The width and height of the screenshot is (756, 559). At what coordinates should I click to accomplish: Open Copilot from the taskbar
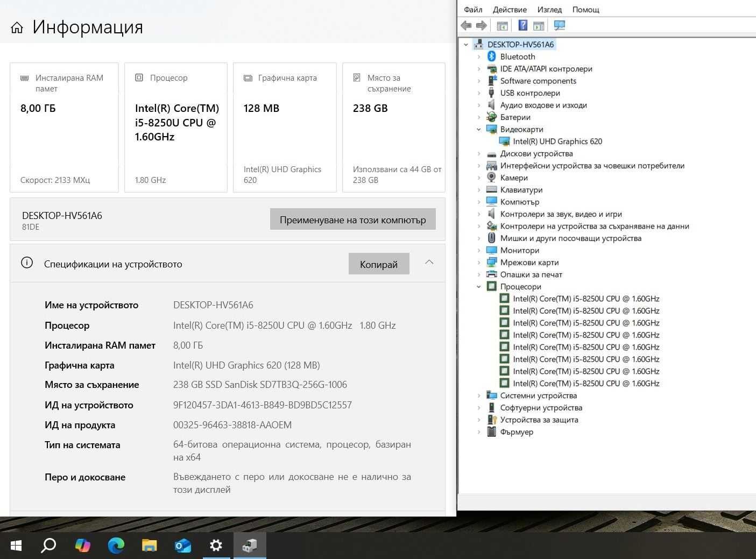82,546
